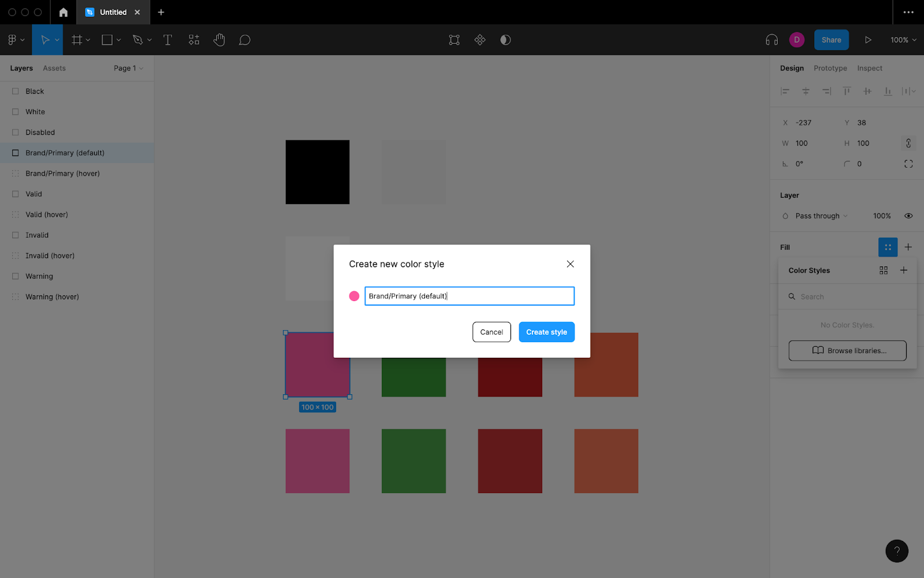Toggle independent corners icon
Viewport: 924px width, 578px height.
click(x=908, y=164)
